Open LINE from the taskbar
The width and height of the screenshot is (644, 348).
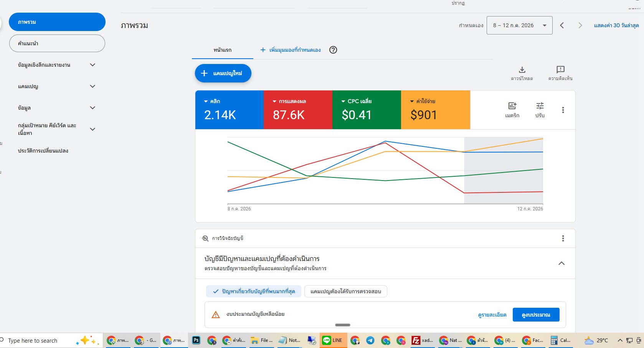(x=333, y=340)
